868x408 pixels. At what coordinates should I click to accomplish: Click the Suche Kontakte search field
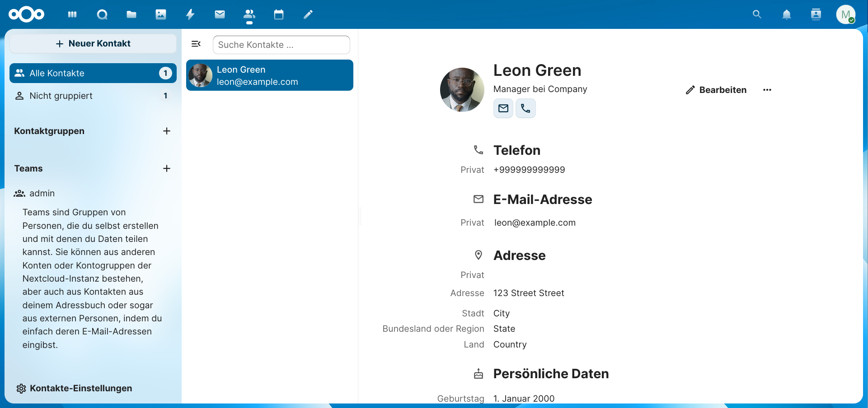(281, 45)
